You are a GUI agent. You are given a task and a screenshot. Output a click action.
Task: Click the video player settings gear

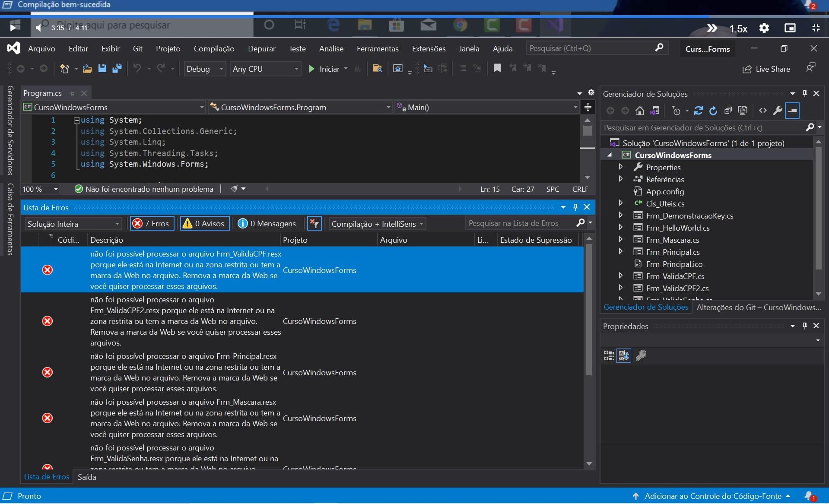(x=764, y=28)
